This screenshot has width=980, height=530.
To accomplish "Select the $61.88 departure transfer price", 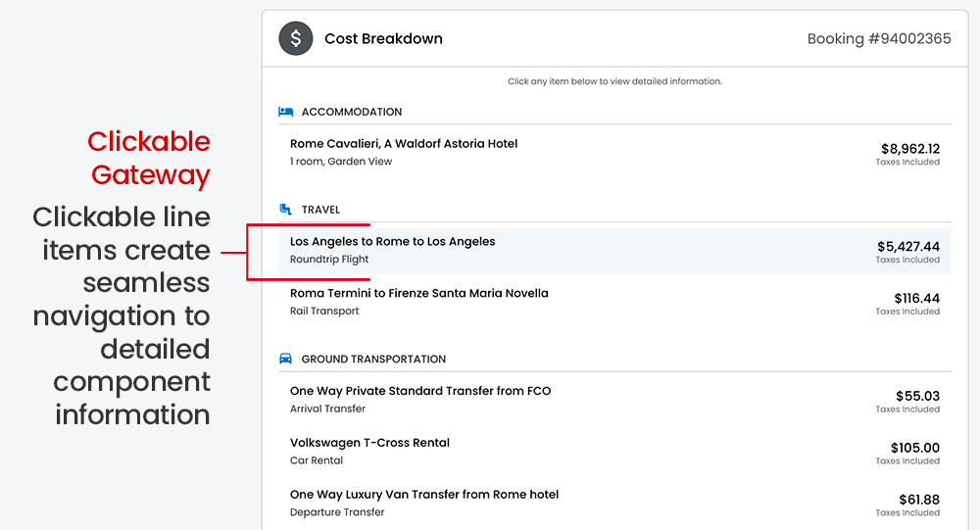I will click(919, 501).
